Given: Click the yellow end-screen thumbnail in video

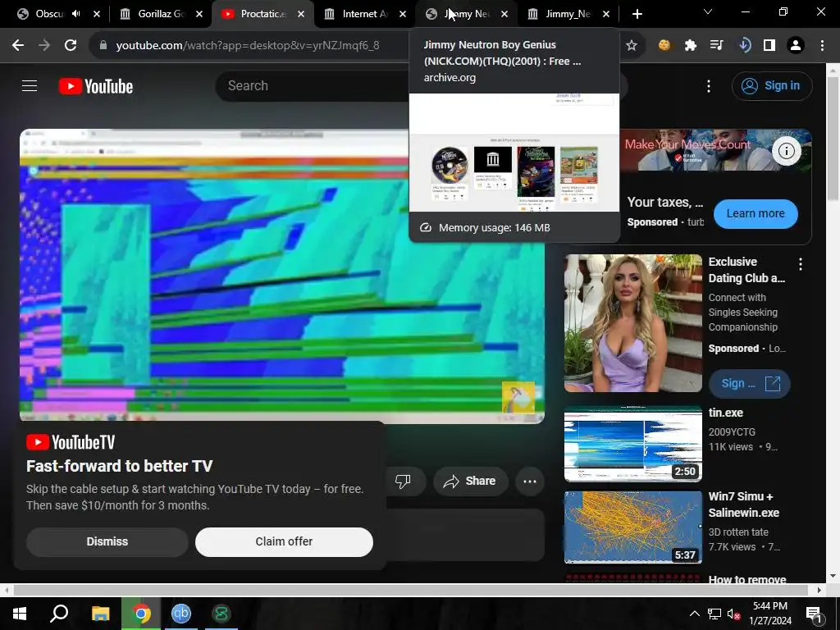Looking at the screenshot, I should point(518,397).
